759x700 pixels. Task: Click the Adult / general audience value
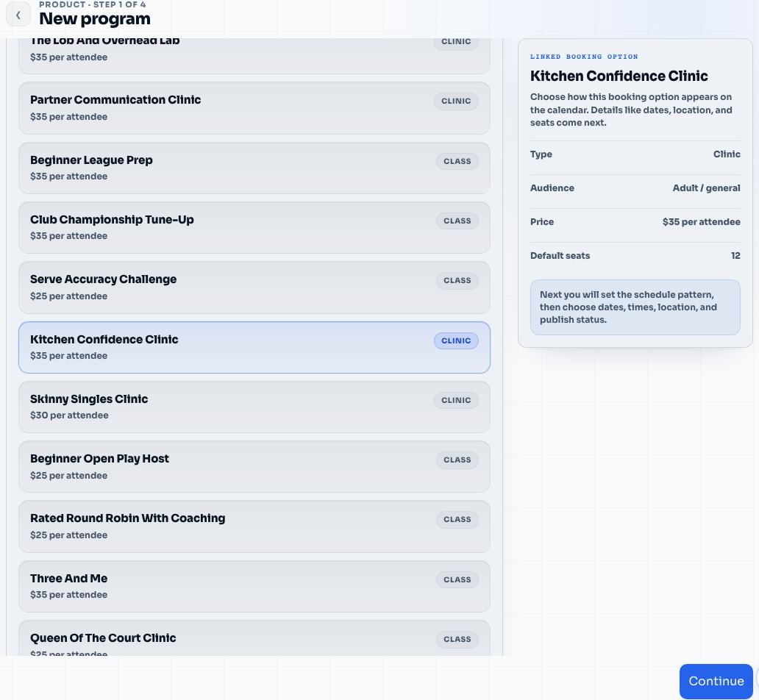[706, 187]
